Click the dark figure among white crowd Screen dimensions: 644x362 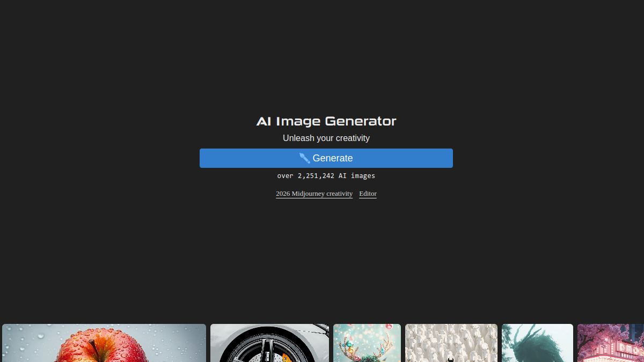tap(451, 358)
